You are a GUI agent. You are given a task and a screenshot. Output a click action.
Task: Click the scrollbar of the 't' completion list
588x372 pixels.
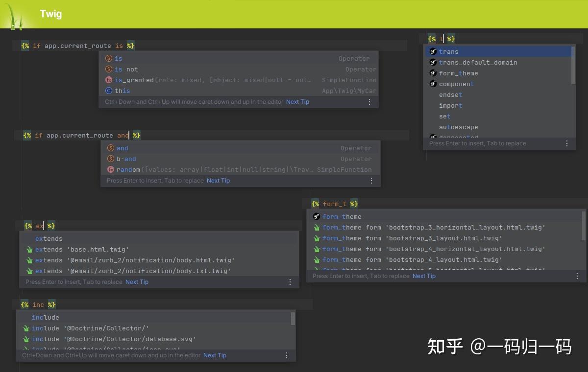coord(573,65)
